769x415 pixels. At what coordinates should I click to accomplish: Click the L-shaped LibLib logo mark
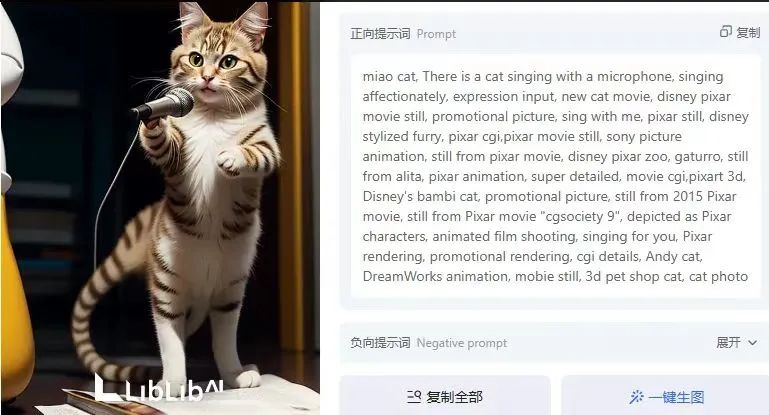[x=105, y=388]
